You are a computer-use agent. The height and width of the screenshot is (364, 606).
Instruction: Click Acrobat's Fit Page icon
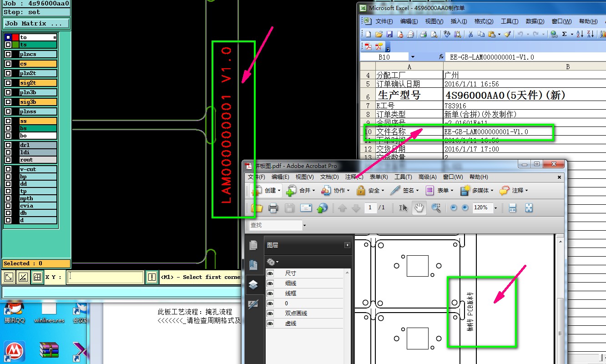click(x=529, y=208)
